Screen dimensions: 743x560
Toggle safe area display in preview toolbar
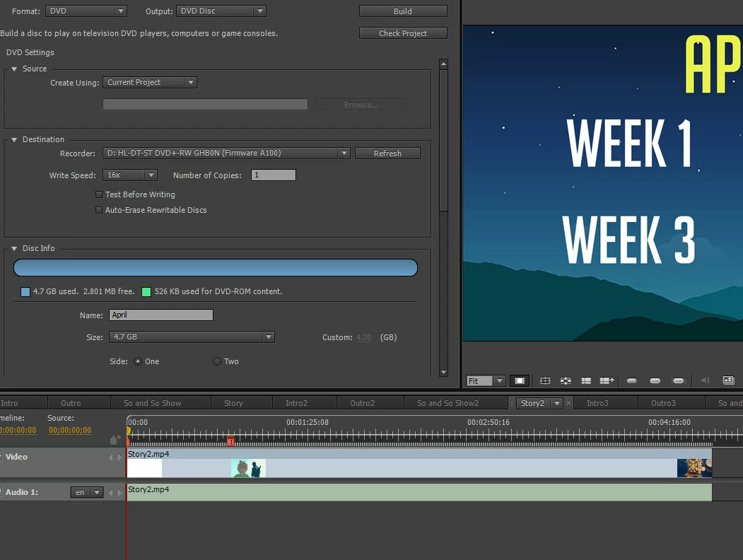[520, 380]
